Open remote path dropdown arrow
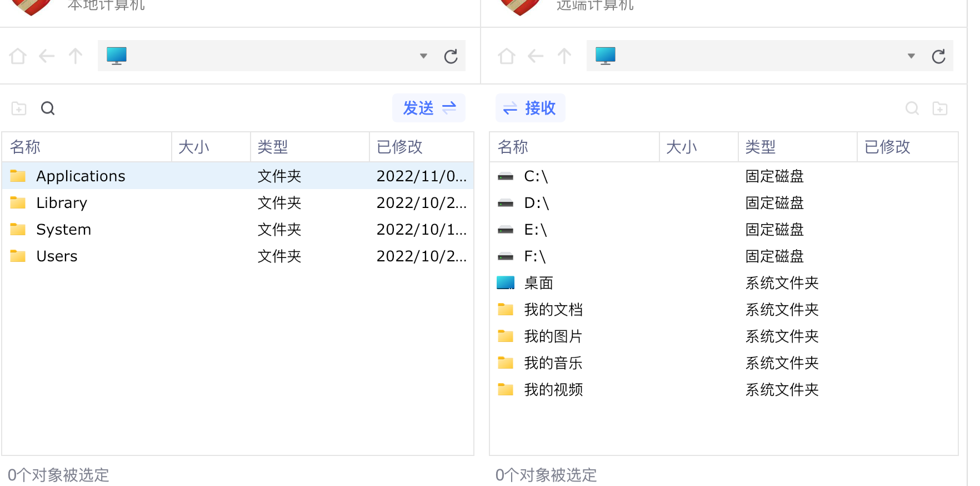Screen dimensions: 980x486 [911, 56]
